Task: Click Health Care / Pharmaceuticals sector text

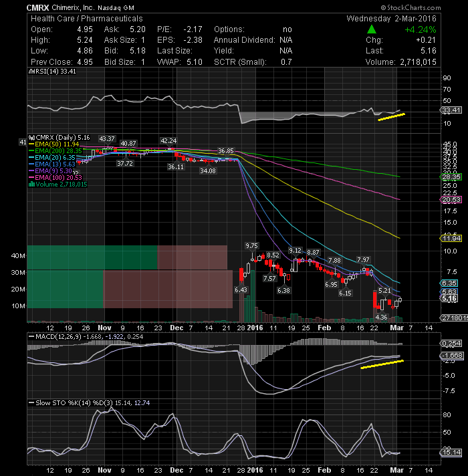Action: click(x=87, y=19)
